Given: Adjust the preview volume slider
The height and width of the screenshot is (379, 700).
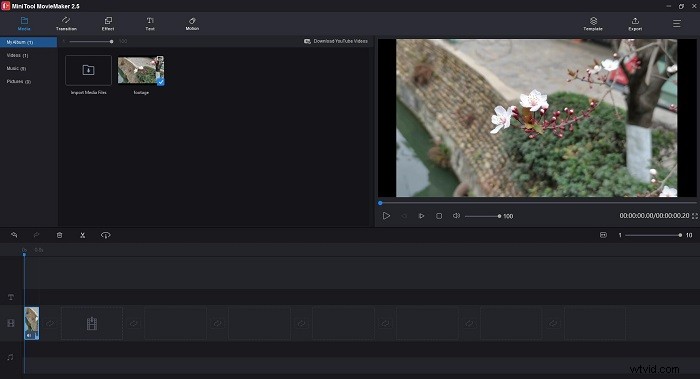Looking at the screenshot, I should point(483,216).
